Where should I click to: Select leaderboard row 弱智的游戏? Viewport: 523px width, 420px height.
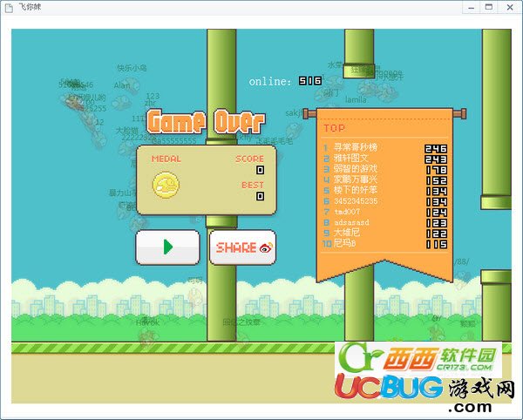385,169
